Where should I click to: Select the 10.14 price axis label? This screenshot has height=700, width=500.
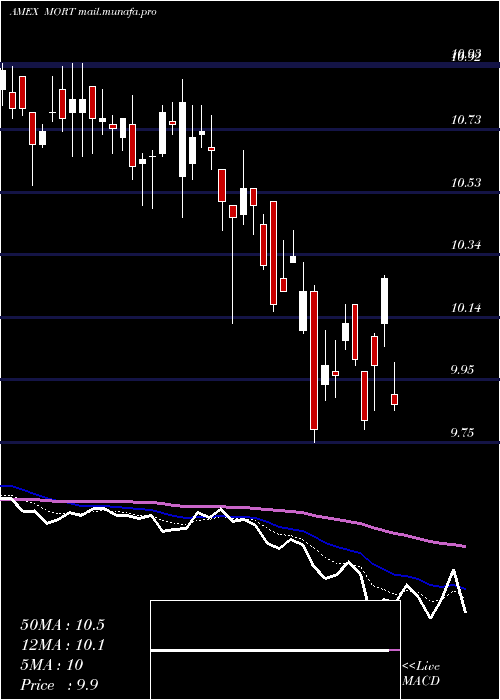(x=466, y=308)
